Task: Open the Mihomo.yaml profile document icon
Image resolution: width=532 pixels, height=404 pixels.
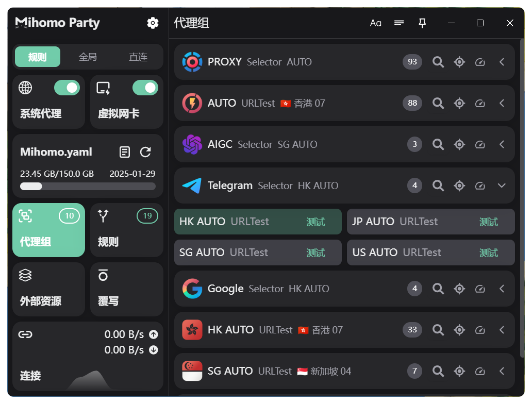Action: 125,152
